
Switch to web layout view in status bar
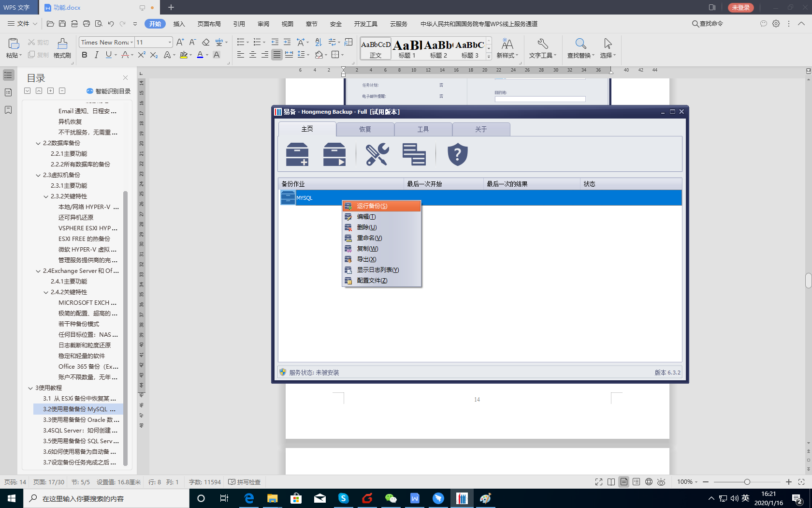pyautogui.click(x=649, y=482)
